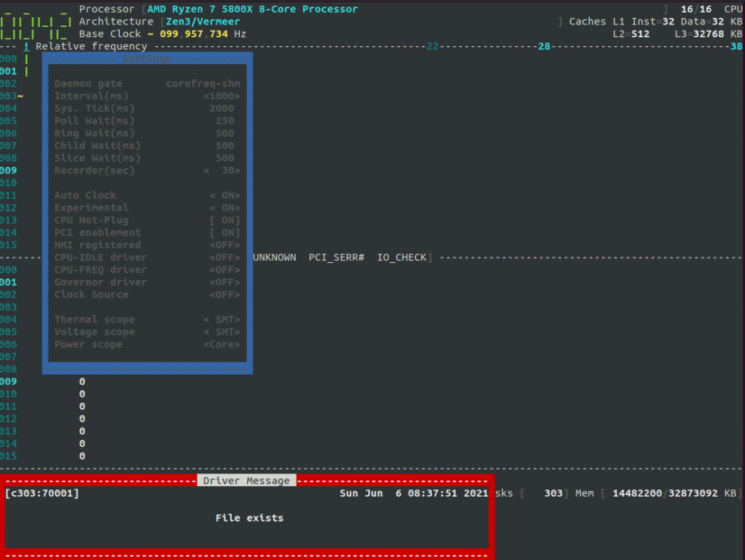The width and height of the screenshot is (745, 560).
Task: Open the Recorder(sec) 30 selector
Action: (222, 170)
